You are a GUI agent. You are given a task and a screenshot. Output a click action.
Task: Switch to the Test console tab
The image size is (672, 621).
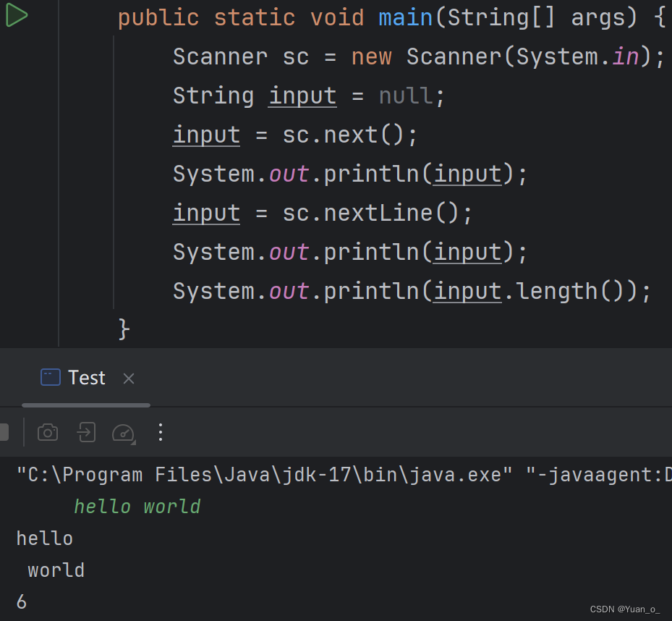click(x=86, y=377)
